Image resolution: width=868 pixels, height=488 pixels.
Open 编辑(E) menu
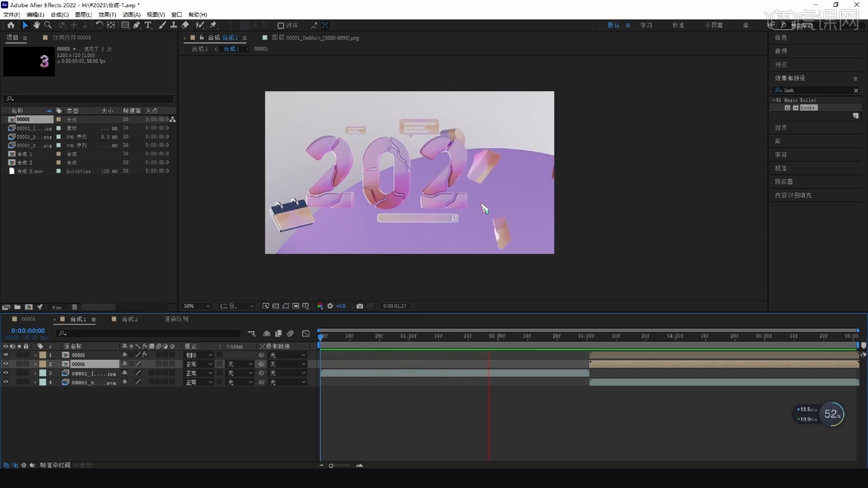(x=36, y=14)
